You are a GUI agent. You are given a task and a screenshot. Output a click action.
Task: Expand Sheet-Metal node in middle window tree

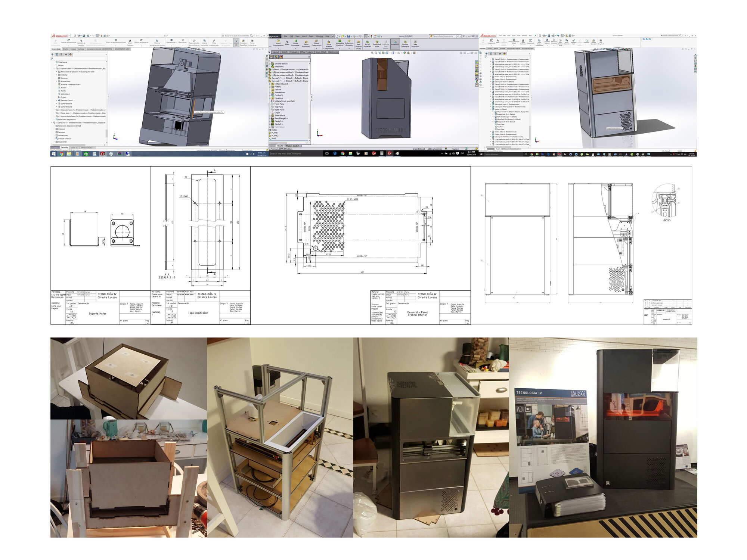click(270, 116)
